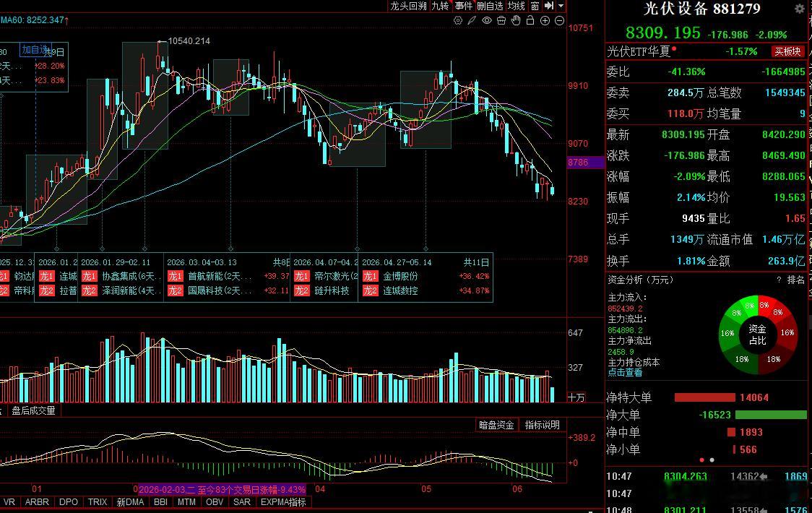Viewport: 812px width, 513px height.
Task: Select the BBI indicator tab
Action: click(x=160, y=501)
